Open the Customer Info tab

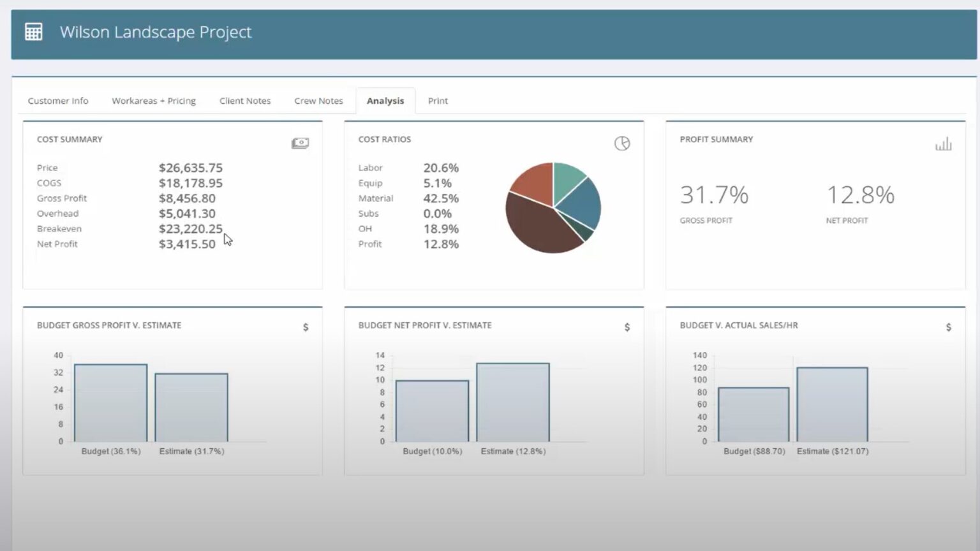coord(58,101)
